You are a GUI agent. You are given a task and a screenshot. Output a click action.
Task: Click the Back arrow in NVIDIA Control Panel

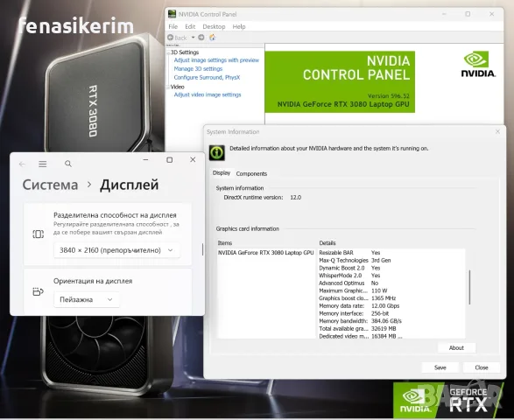click(171, 38)
